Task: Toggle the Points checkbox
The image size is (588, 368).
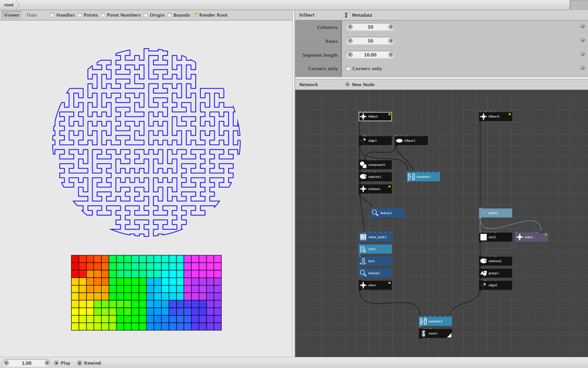Action: [79, 15]
